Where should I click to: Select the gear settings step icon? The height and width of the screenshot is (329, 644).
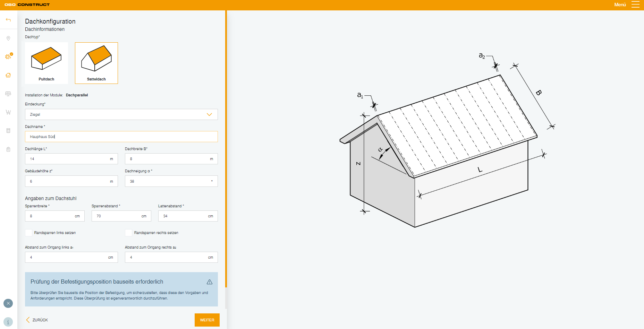8,57
